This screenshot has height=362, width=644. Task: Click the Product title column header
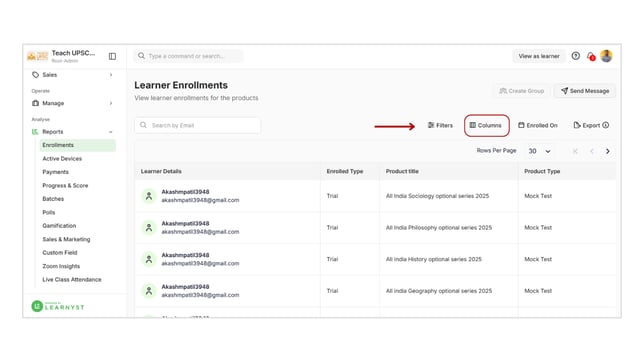coord(402,171)
